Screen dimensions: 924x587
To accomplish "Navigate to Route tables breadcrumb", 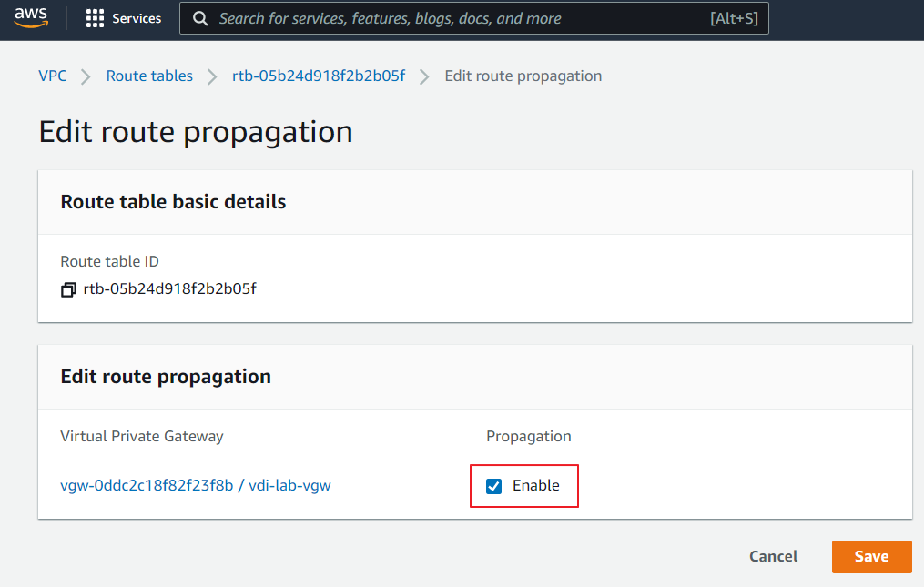I will (149, 76).
